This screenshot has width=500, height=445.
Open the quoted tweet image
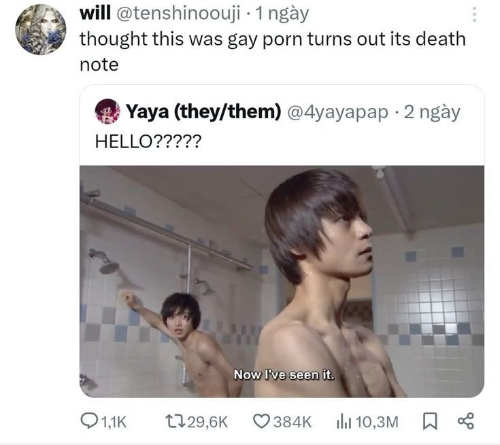click(282, 281)
